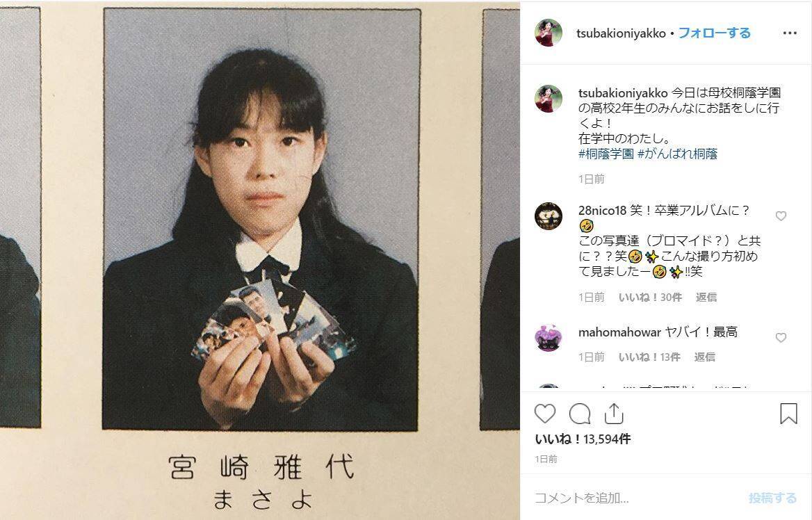
Task: Open the tsubakioniyakko username in the caption
Action: tap(623, 93)
